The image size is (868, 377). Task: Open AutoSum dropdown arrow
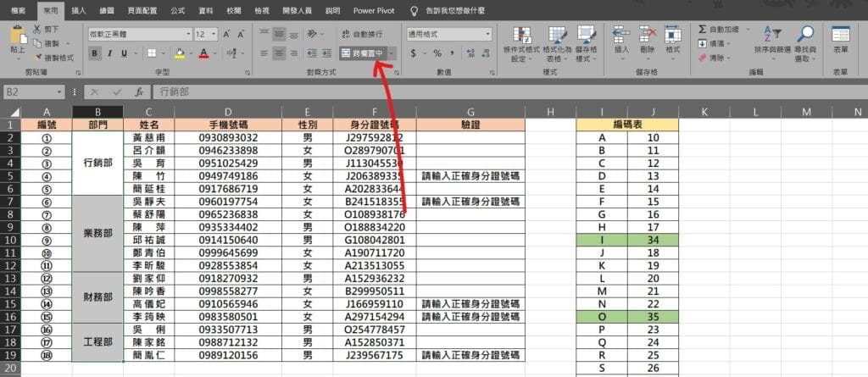point(747,30)
